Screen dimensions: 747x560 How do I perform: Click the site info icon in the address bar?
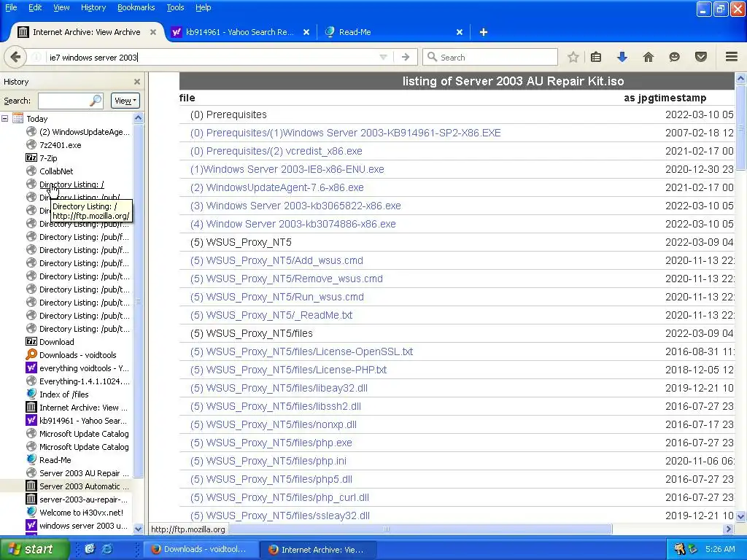click(36, 57)
